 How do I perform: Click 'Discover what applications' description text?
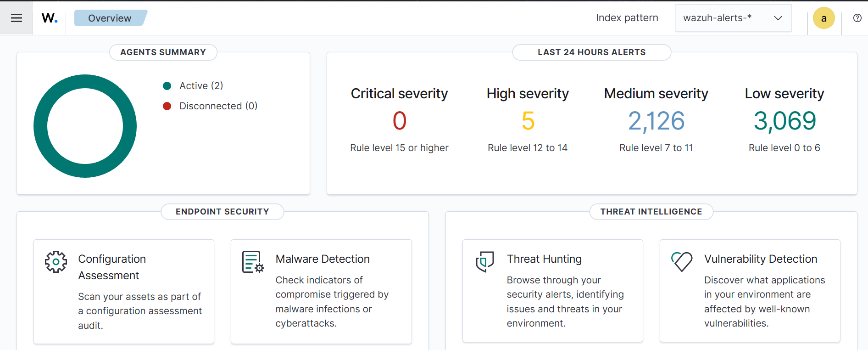click(x=765, y=302)
